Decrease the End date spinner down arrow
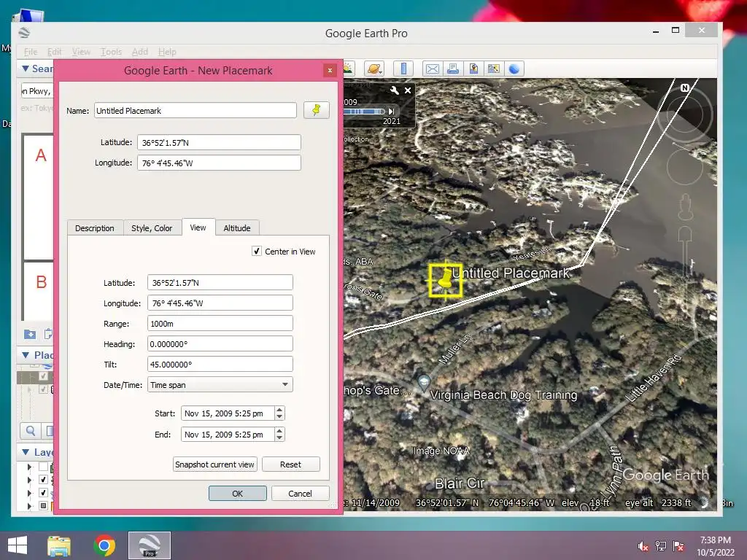Image resolution: width=747 pixels, height=560 pixels. coord(279,437)
